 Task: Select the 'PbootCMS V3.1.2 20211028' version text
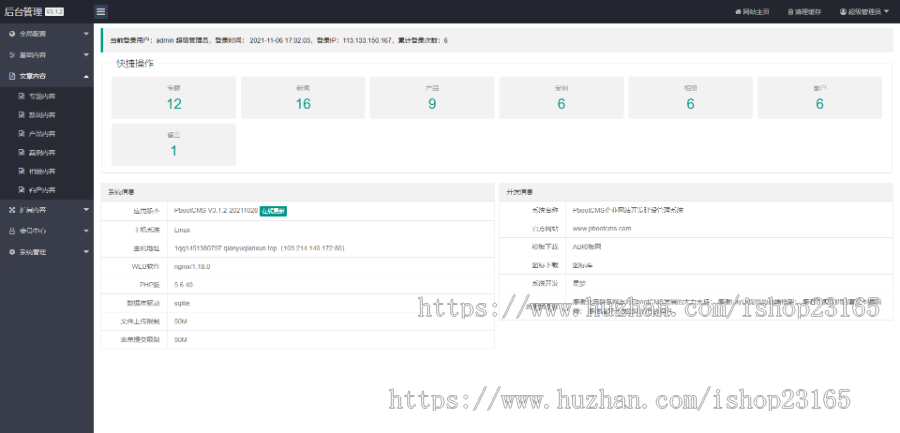pos(215,211)
